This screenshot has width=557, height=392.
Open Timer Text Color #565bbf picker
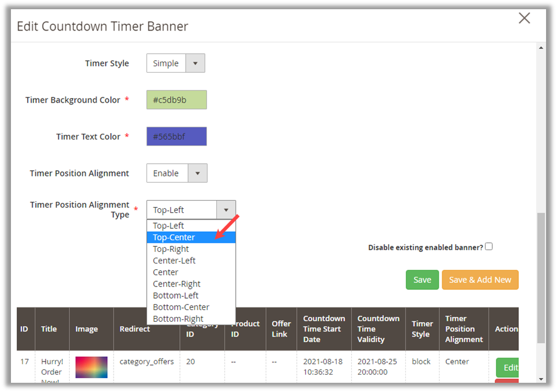(x=176, y=137)
